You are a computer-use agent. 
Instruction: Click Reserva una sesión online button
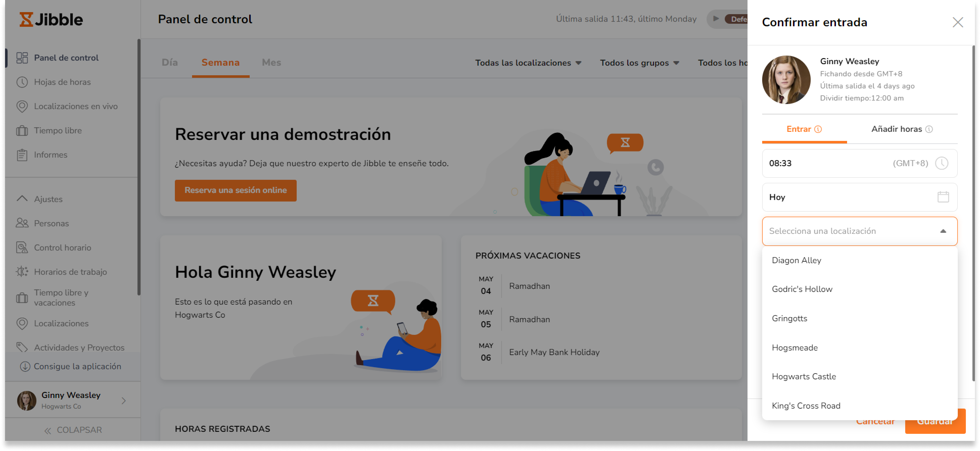236,190
